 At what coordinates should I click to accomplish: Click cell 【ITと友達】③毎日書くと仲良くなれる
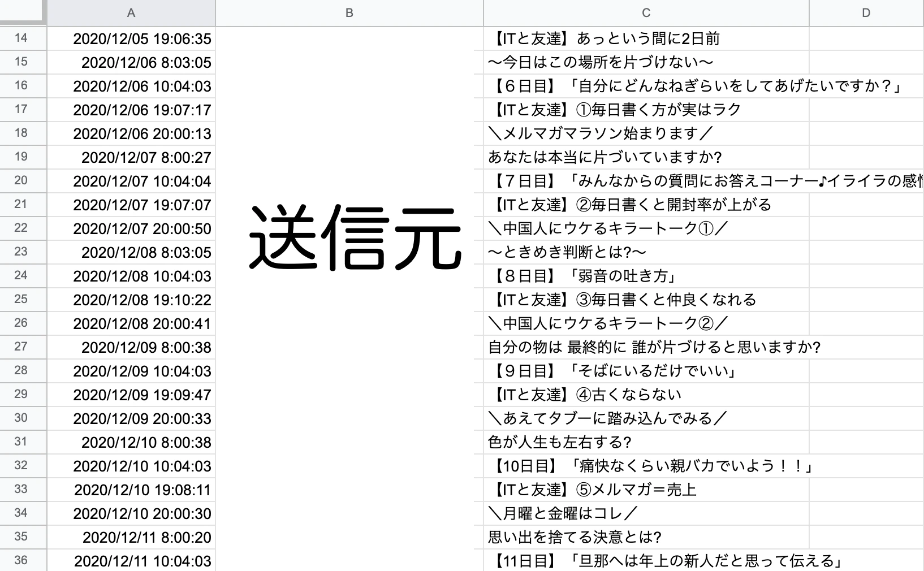click(646, 300)
